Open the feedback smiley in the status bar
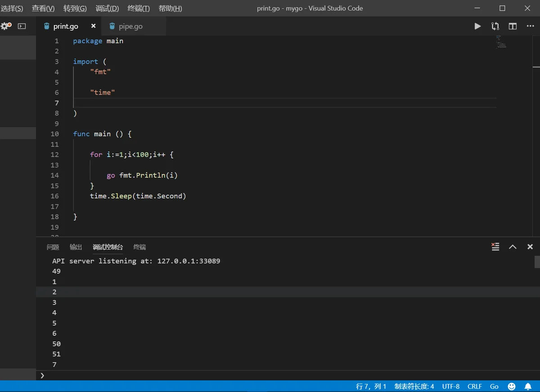This screenshot has height=392, width=540. (x=512, y=386)
